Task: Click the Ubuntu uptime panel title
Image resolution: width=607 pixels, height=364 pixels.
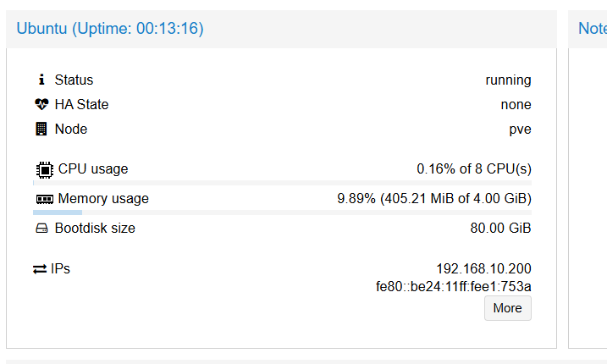Action: pyautogui.click(x=110, y=29)
